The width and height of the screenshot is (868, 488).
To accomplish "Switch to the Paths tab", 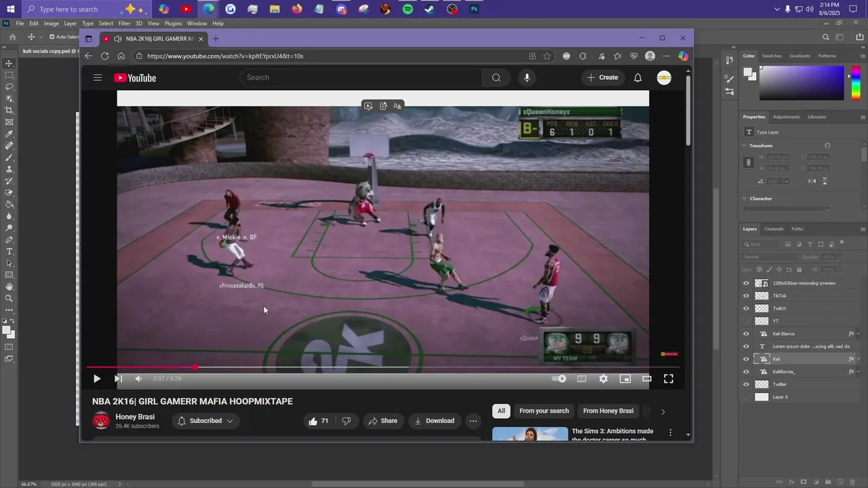I will coord(797,229).
